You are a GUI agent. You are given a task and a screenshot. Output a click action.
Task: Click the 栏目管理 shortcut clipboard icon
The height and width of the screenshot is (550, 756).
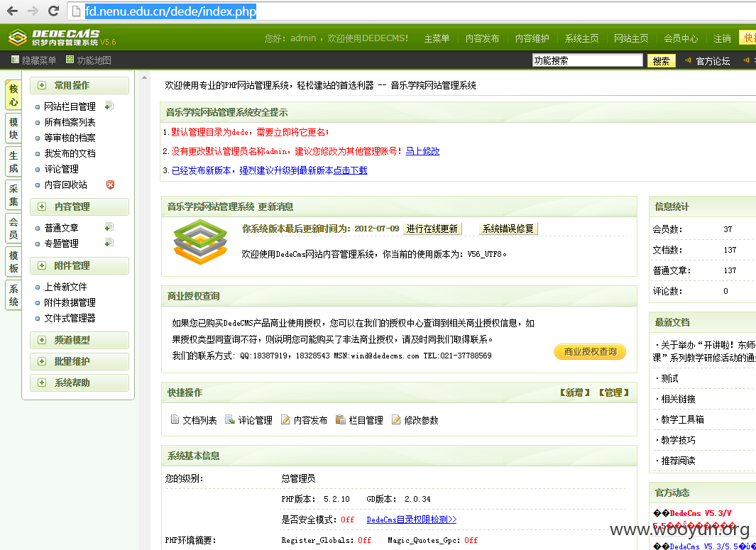341,420
